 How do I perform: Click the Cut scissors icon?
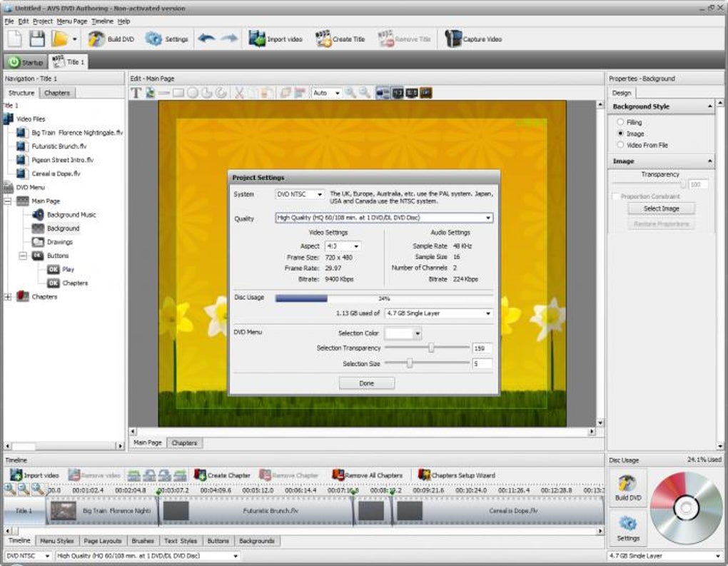tap(239, 93)
